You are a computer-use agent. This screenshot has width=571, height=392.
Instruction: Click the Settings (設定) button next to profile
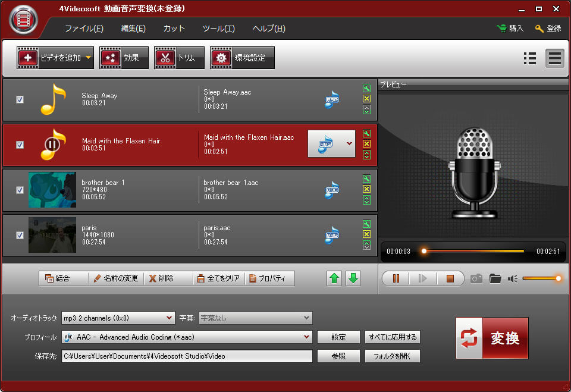click(x=338, y=337)
